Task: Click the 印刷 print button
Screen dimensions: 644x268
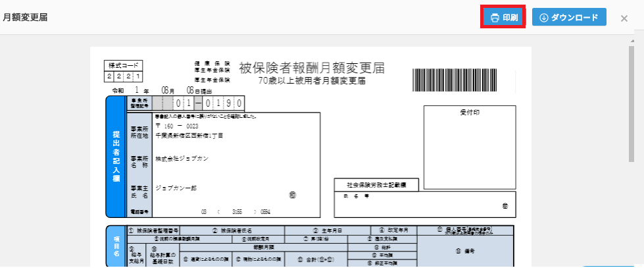Action: (x=503, y=18)
